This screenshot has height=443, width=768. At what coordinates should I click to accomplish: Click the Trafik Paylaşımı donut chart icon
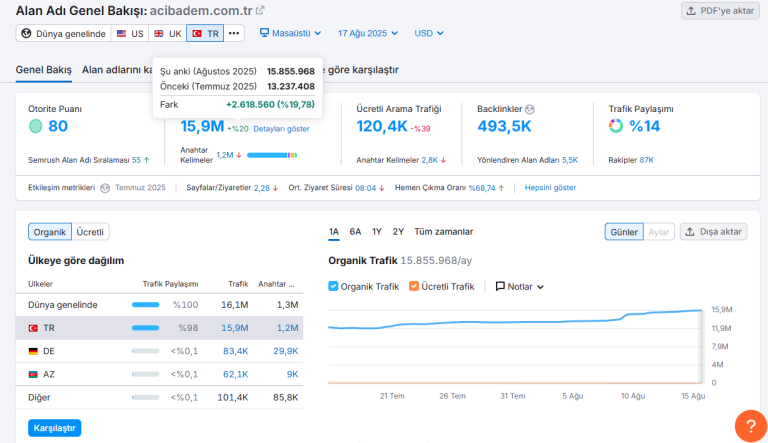pos(616,126)
